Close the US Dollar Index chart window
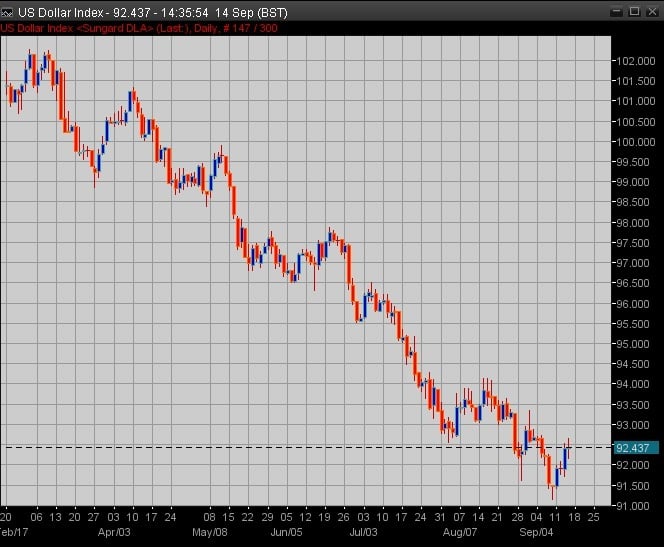 (651, 10)
